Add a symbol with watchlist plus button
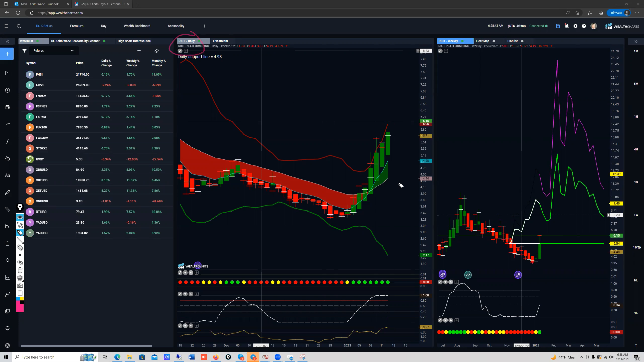The height and width of the screenshot is (362, 644). pyautogui.click(x=139, y=51)
